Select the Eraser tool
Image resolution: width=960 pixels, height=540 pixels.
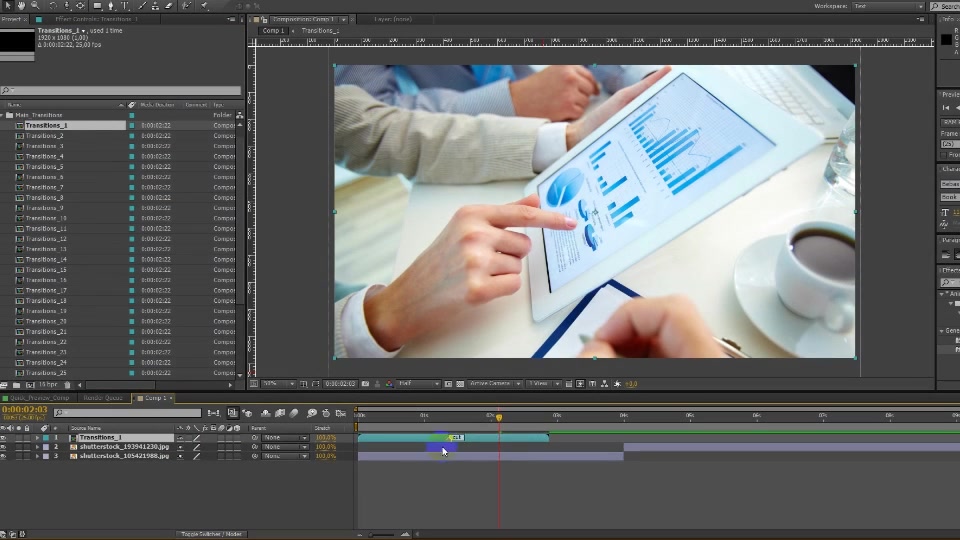click(x=169, y=6)
